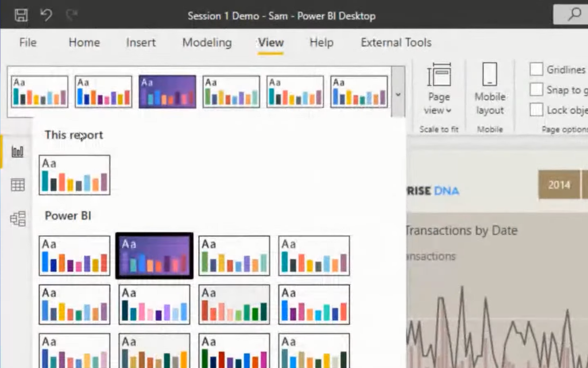Open the search magnifier in title bar
This screenshot has height=368, width=588.
coord(574,14)
